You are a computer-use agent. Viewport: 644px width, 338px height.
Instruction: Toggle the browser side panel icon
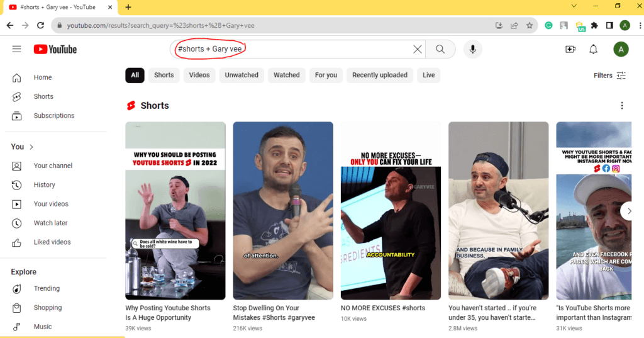(609, 26)
